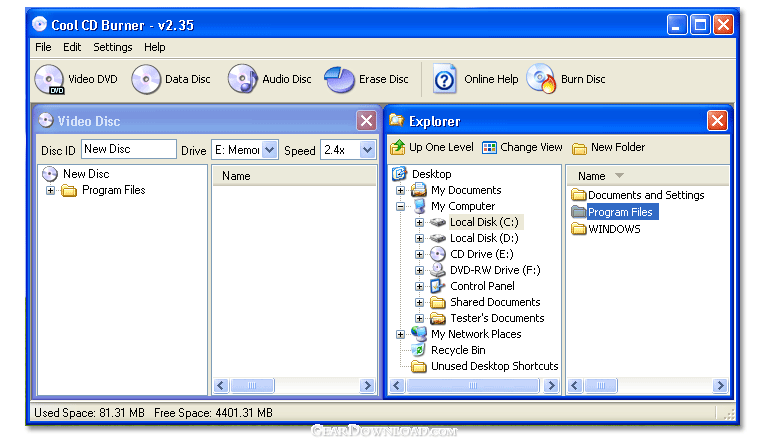
Task: Open Online Help question-mark icon
Action: tap(445, 79)
